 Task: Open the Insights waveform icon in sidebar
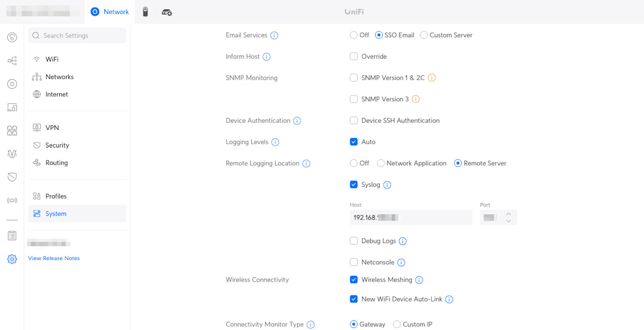click(x=12, y=154)
